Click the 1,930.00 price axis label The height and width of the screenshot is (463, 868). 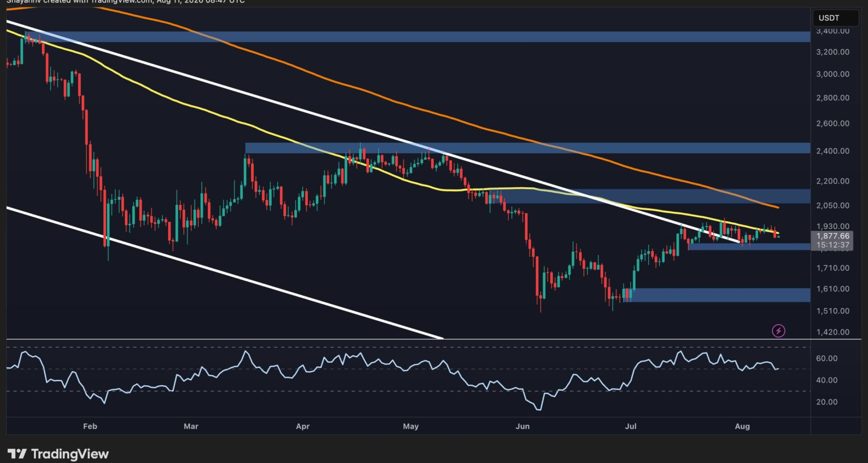[x=832, y=226]
